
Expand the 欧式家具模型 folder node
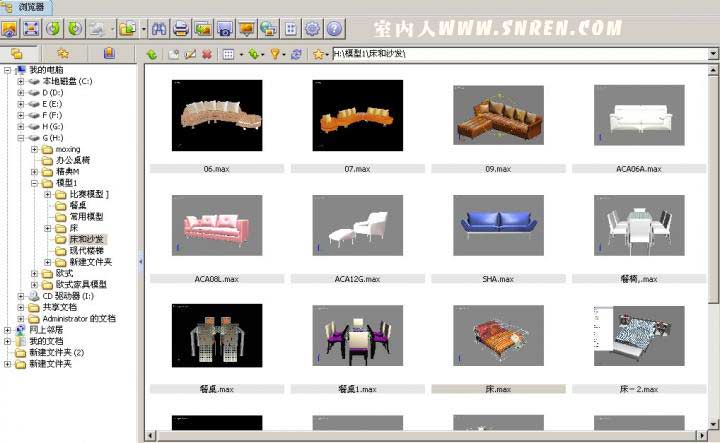click(34, 285)
